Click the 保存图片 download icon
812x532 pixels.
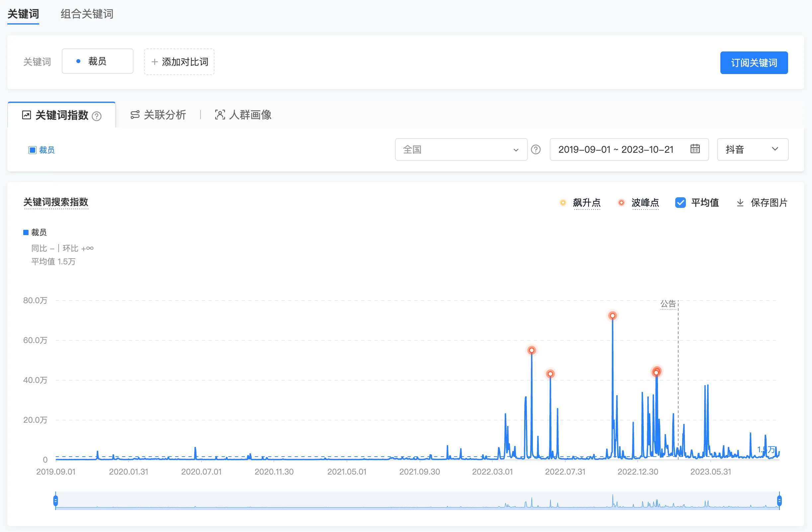point(740,203)
